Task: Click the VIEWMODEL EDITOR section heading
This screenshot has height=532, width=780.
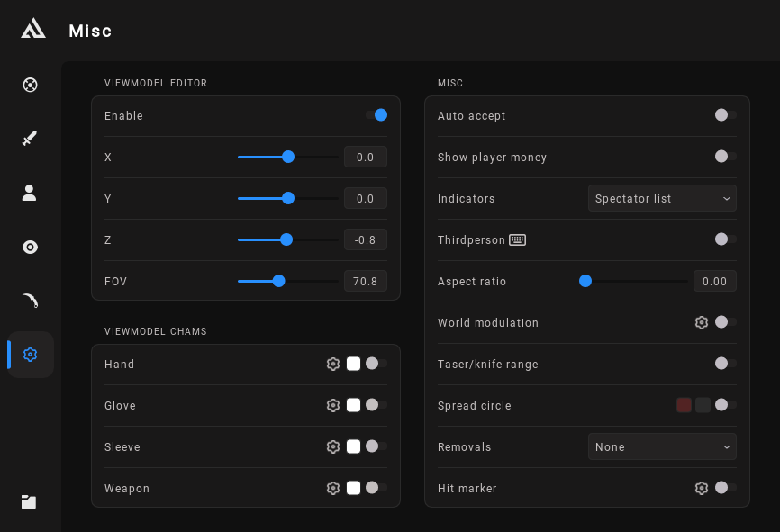Action: point(156,83)
